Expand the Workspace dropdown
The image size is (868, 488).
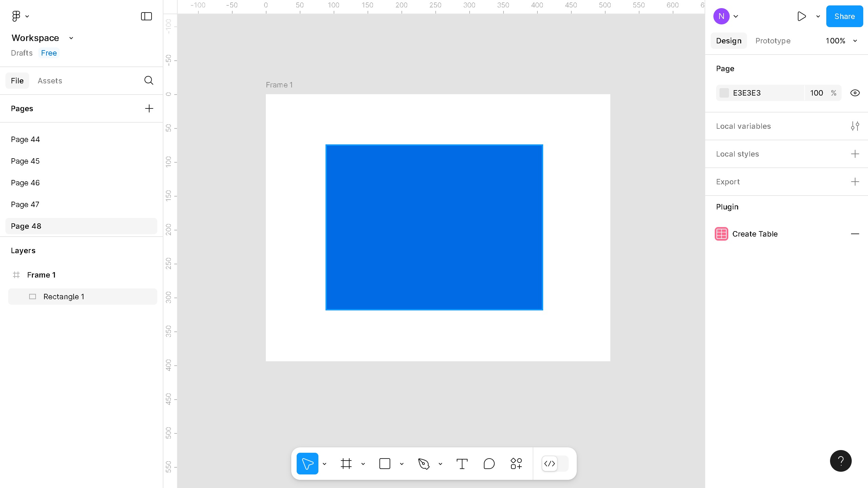coord(71,38)
